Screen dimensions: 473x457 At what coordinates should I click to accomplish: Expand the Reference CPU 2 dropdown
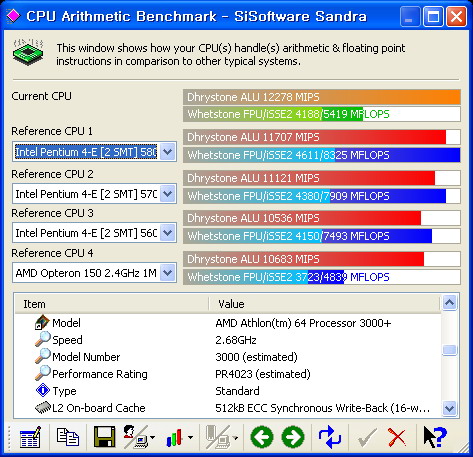(168, 194)
